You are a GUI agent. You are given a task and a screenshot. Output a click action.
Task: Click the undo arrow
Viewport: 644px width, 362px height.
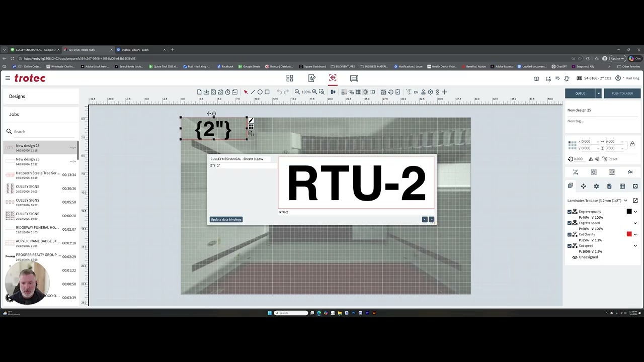(x=279, y=92)
